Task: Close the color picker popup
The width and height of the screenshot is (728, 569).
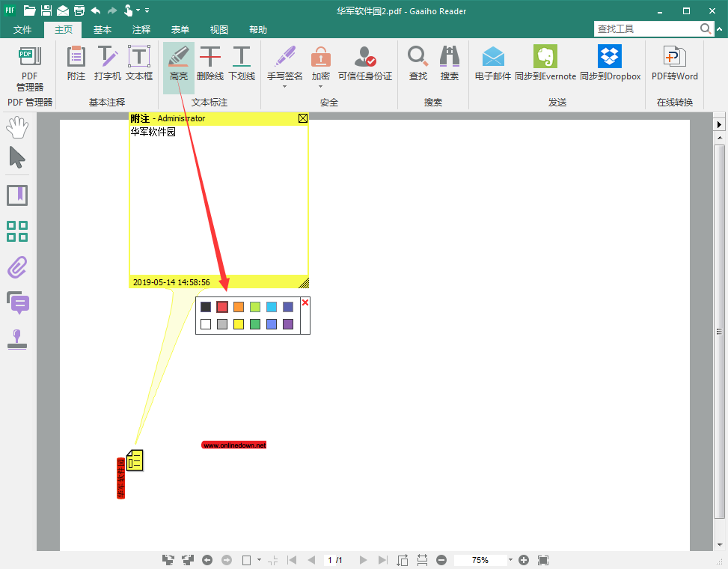Action: click(x=305, y=302)
